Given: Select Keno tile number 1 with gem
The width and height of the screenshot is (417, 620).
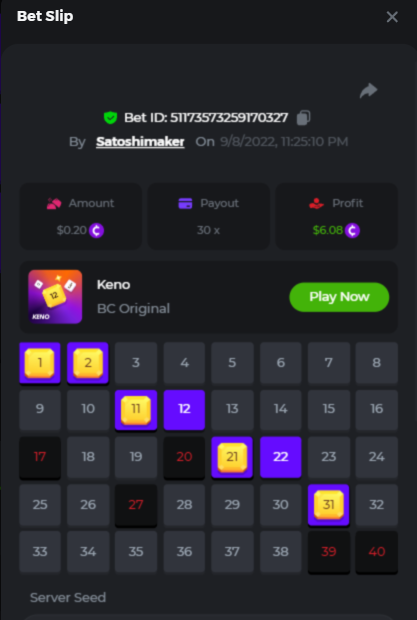Looking at the screenshot, I should click(40, 363).
